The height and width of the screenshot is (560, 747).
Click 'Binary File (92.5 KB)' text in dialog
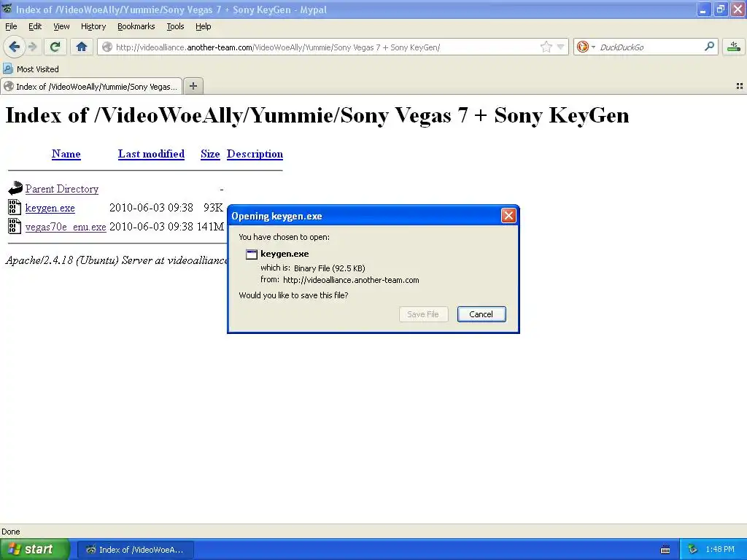[330, 268]
